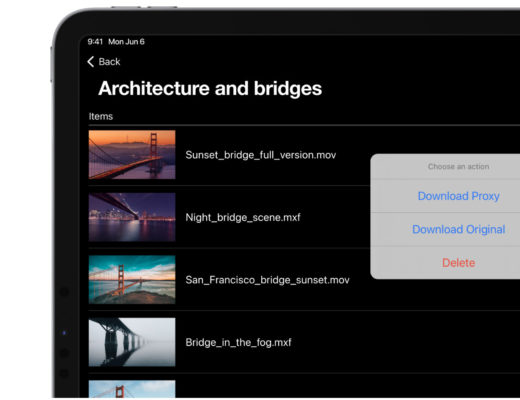Tap Delete in the action menu

(x=458, y=263)
